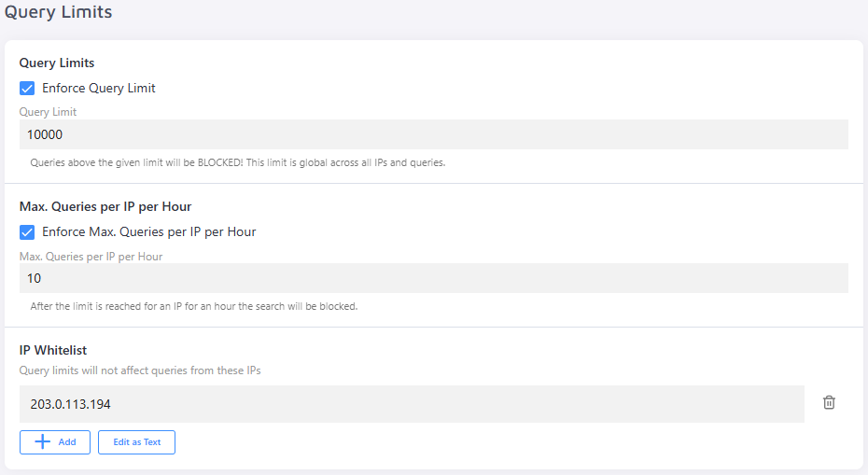This screenshot has width=868, height=475.
Task: Click the Max. Queries per IP per Hour heading
Action: [105, 206]
